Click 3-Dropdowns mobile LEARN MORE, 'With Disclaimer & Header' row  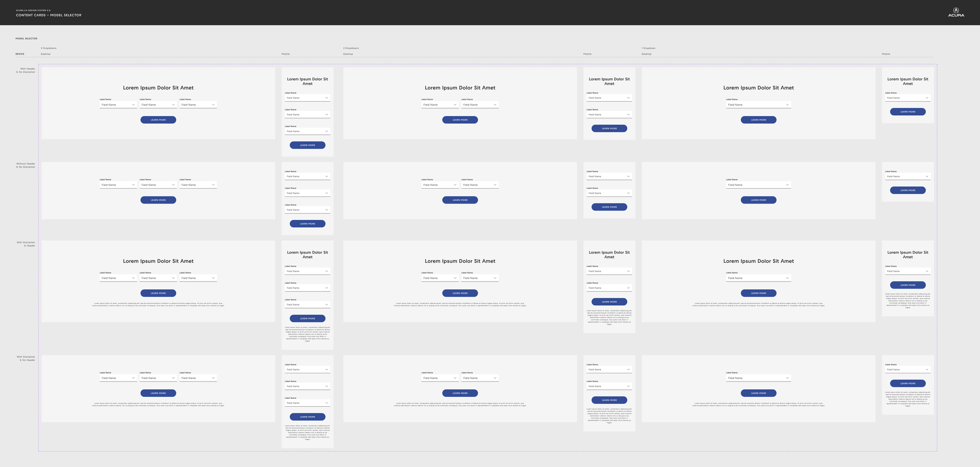308,318
